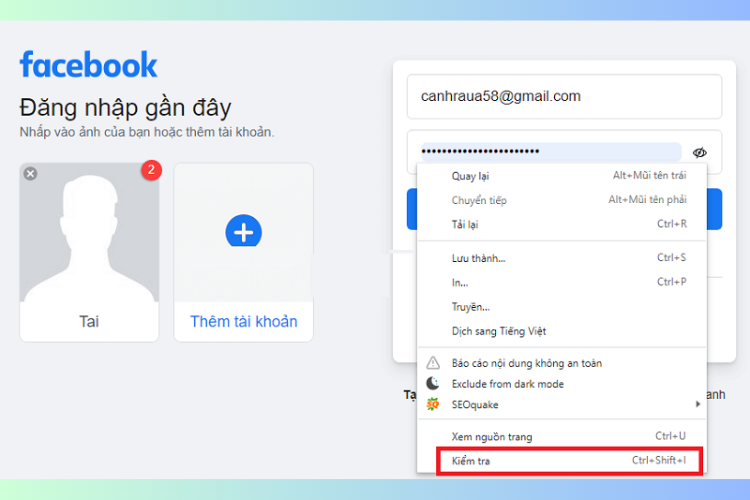
Task: Remove the Tai account with x icon
Action: coord(30,173)
